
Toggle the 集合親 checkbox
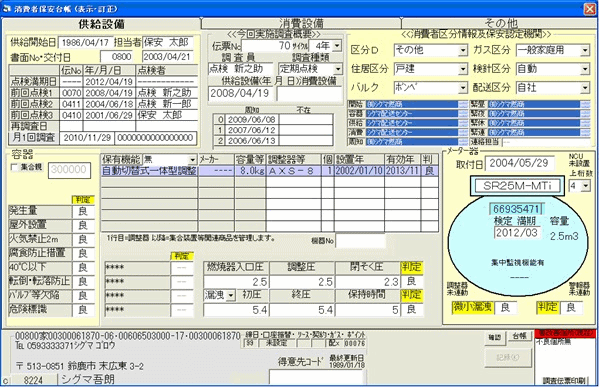pos(15,167)
